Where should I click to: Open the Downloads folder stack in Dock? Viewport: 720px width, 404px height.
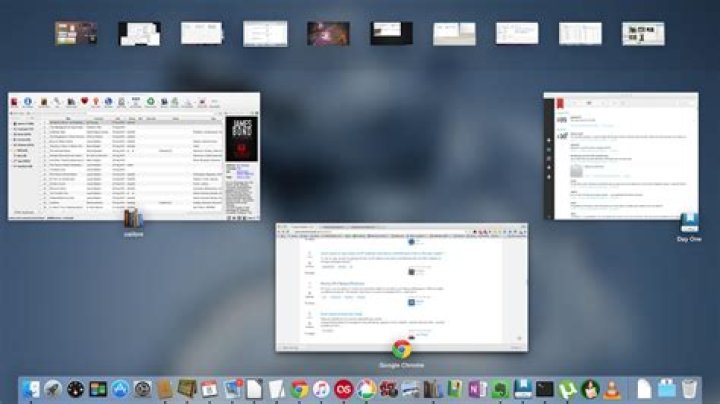pyautogui.click(x=667, y=389)
